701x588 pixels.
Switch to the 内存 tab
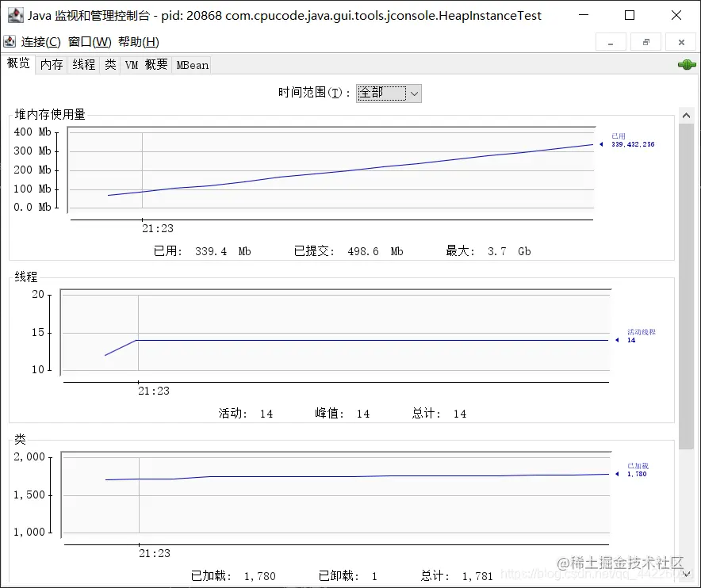51,64
